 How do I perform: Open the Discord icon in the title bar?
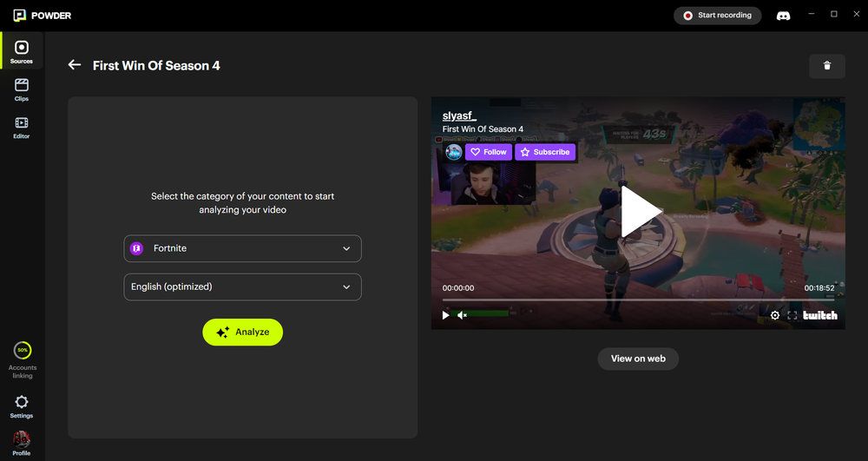[x=782, y=16]
